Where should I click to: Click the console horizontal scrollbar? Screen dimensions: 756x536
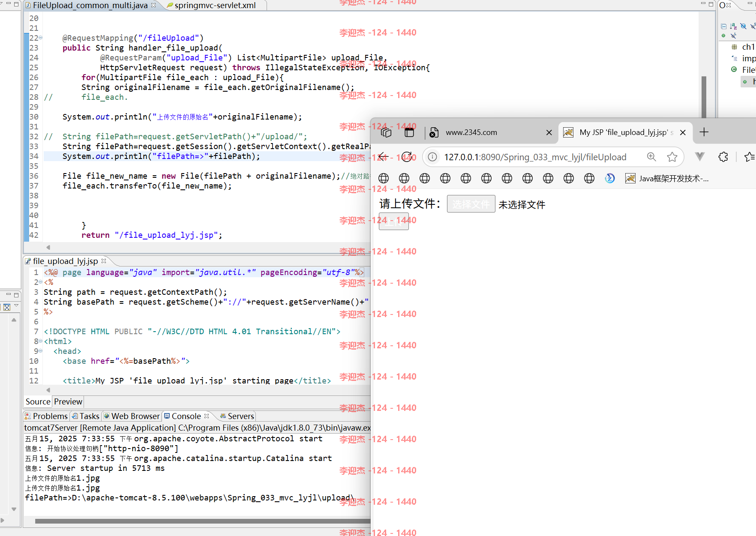point(202,521)
